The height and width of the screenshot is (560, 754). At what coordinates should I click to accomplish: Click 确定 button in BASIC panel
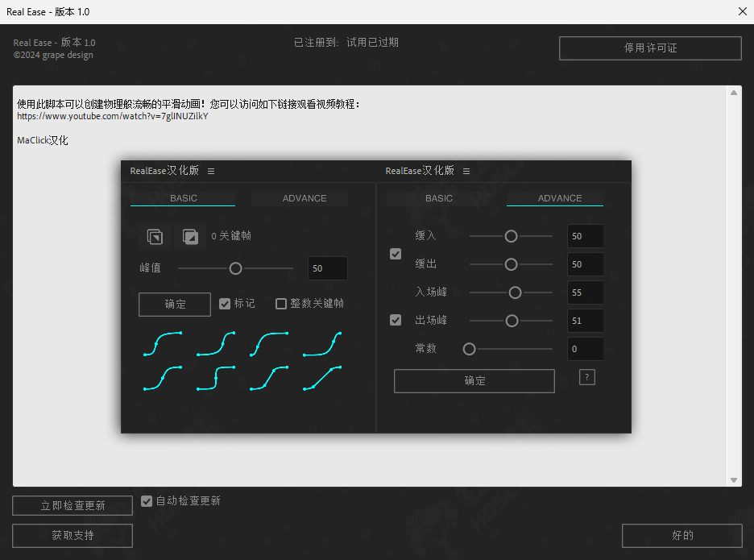[x=175, y=304]
